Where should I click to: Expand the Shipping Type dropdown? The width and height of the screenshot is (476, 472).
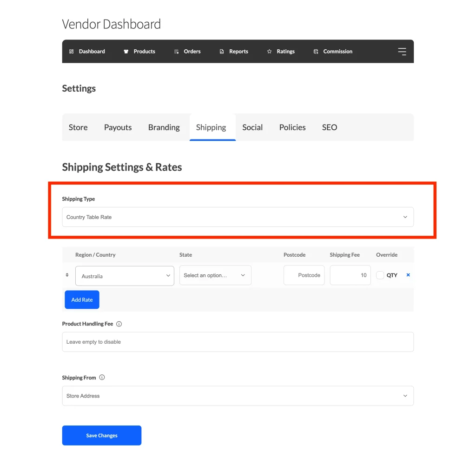point(238,217)
